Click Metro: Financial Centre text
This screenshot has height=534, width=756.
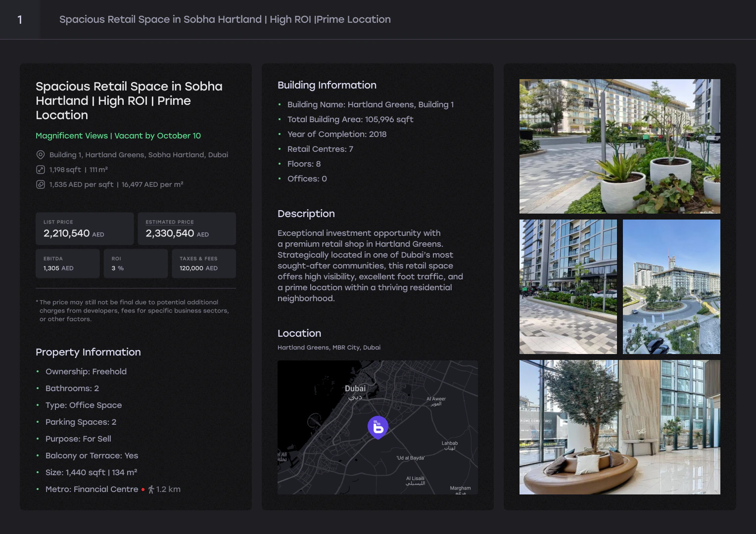(x=92, y=489)
